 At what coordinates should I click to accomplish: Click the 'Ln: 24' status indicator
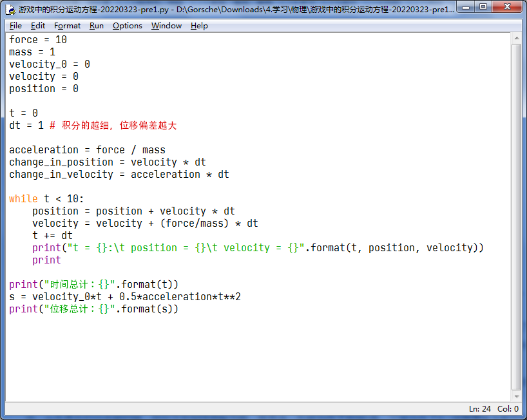tap(479, 409)
